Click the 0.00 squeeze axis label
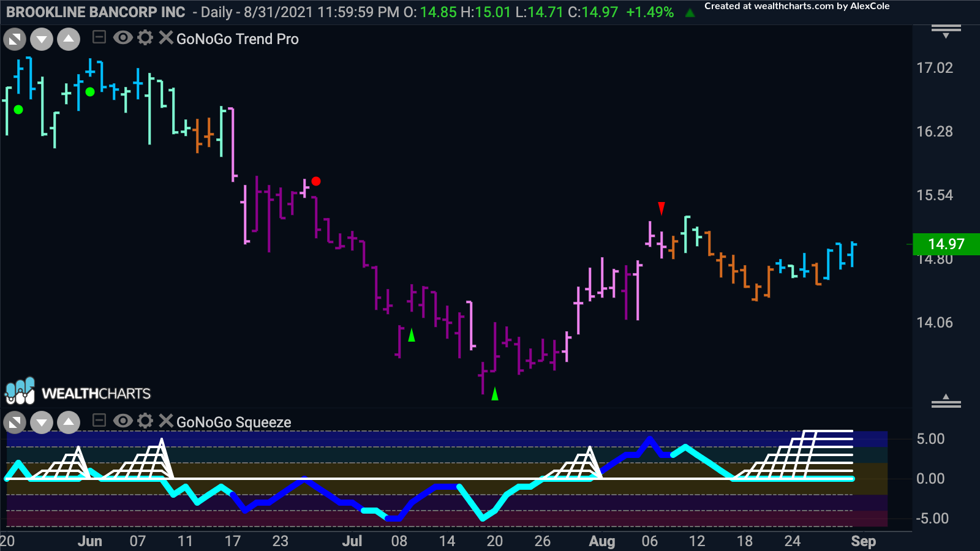980x551 pixels. pos(930,479)
